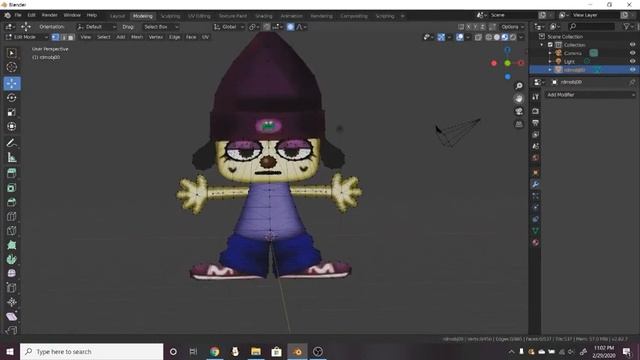Viewport: 640px width, 360px height.
Task: Select the Measure ruler tool
Action: (x=11, y=157)
